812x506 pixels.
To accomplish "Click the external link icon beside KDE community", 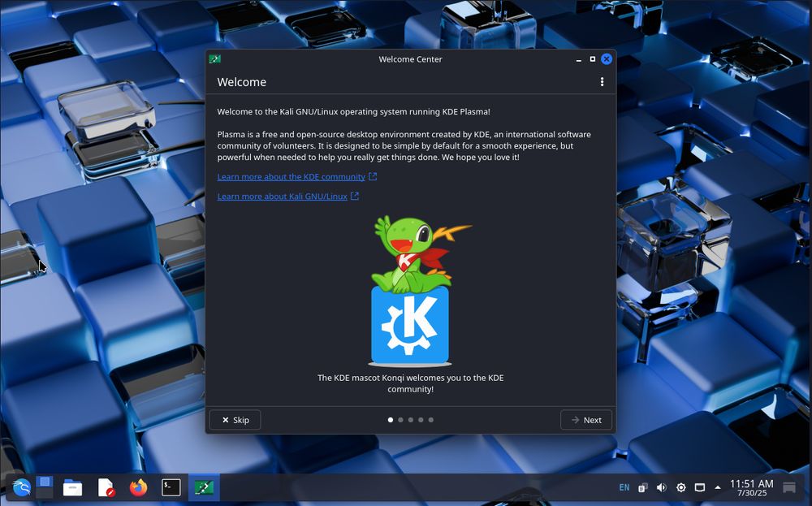I will [373, 176].
